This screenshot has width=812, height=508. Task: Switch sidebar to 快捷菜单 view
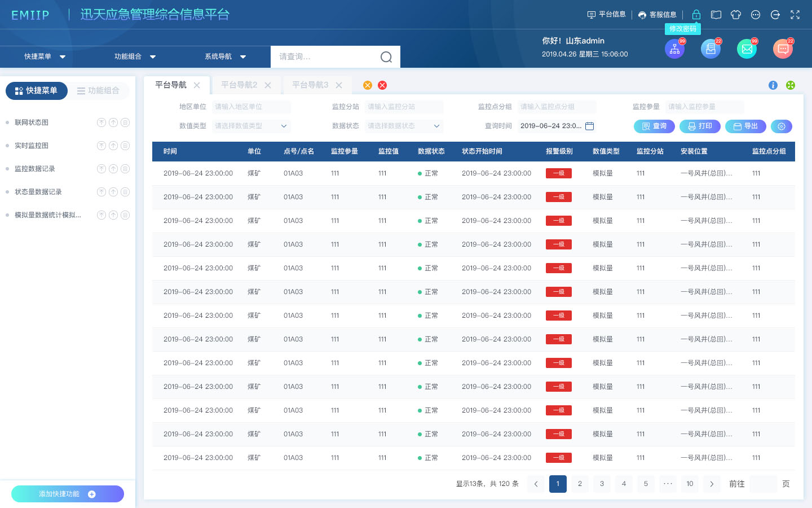[x=37, y=91]
